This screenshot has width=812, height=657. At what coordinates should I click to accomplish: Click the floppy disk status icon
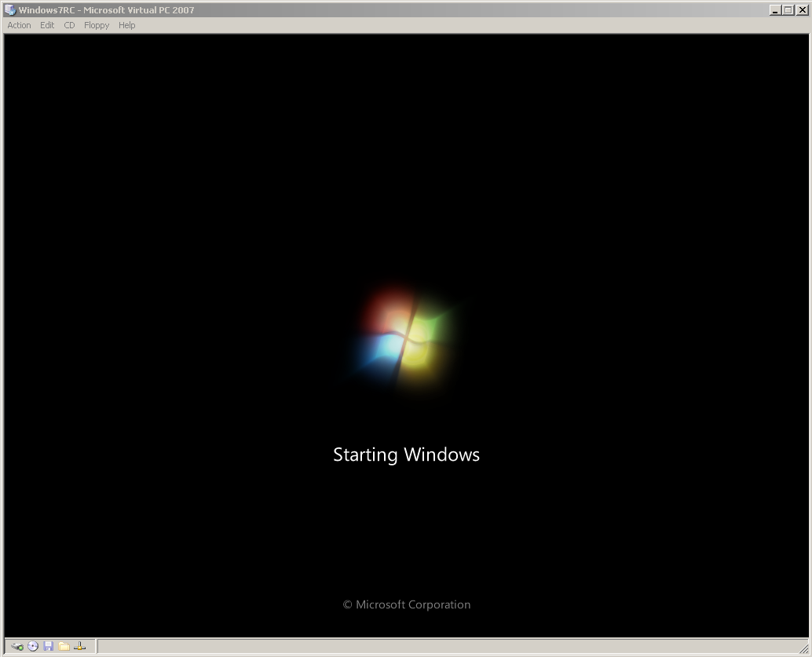(49, 646)
